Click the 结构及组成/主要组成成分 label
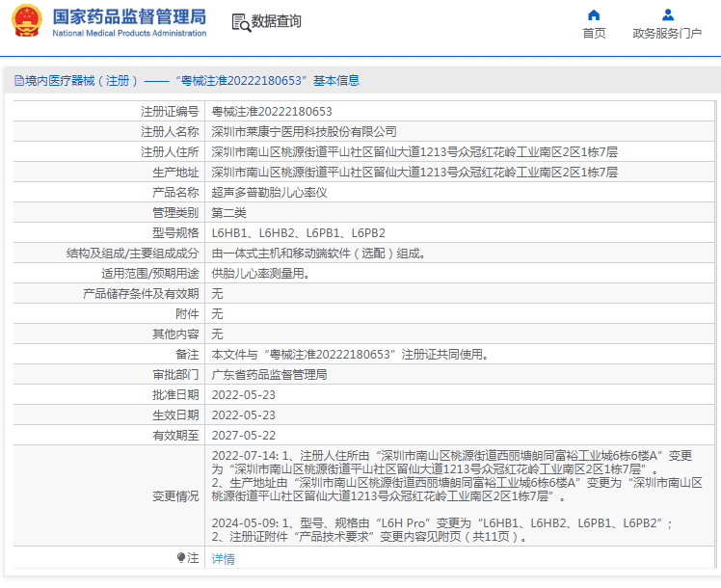 pos(132,254)
